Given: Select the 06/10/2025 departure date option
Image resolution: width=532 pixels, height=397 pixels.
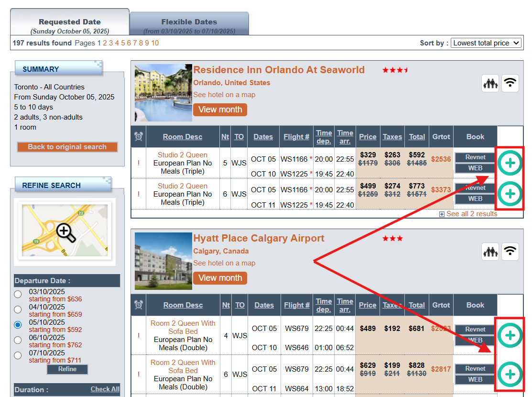Looking at the screenshot, I should coord(18,340).
